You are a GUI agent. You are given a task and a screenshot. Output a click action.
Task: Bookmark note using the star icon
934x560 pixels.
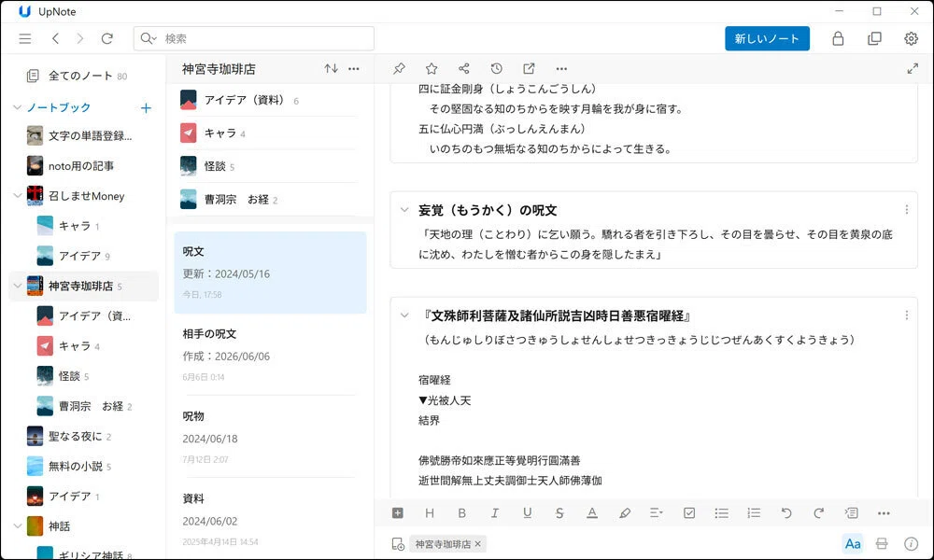(x=432, y=68)
